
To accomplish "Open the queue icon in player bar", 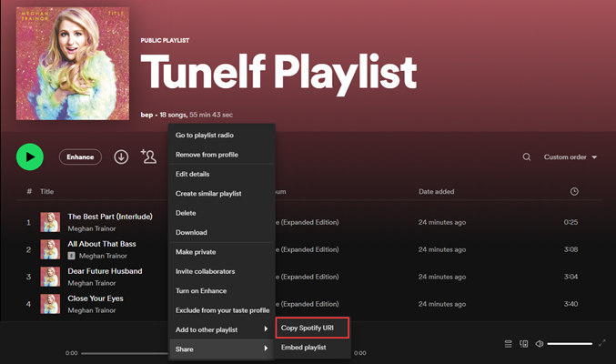I will [508, 344].
